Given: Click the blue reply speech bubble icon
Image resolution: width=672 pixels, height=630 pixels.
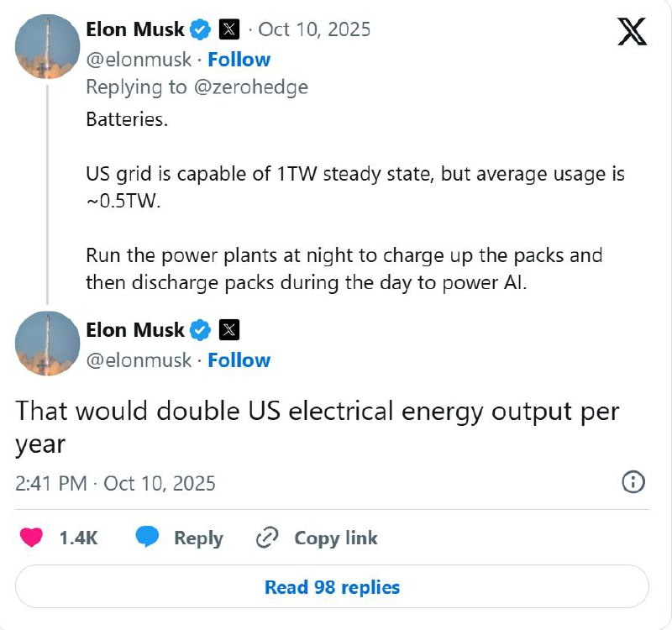Looking at the screenshot, I should click(x=148, y=538).
